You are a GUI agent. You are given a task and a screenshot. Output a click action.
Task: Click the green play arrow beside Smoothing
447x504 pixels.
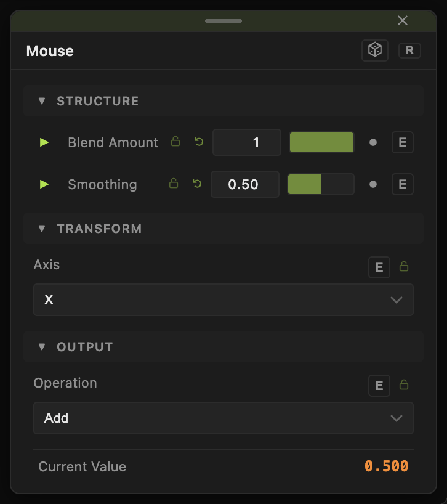click(x=44, y=184)
